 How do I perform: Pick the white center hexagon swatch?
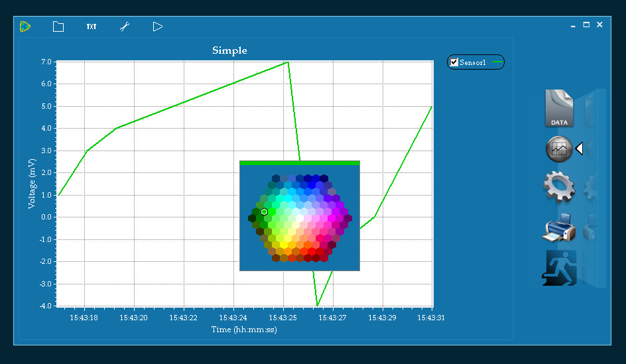pos(300,218)
